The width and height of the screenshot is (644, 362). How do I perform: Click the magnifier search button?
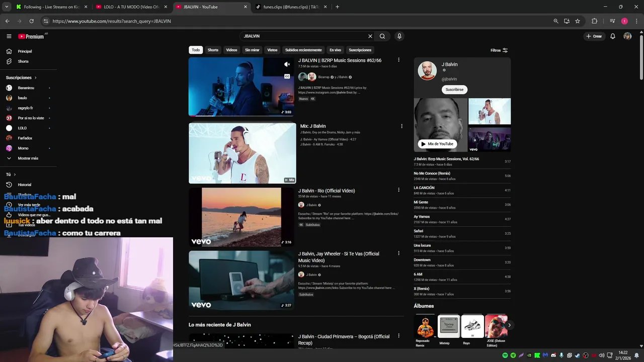(382, 36)
